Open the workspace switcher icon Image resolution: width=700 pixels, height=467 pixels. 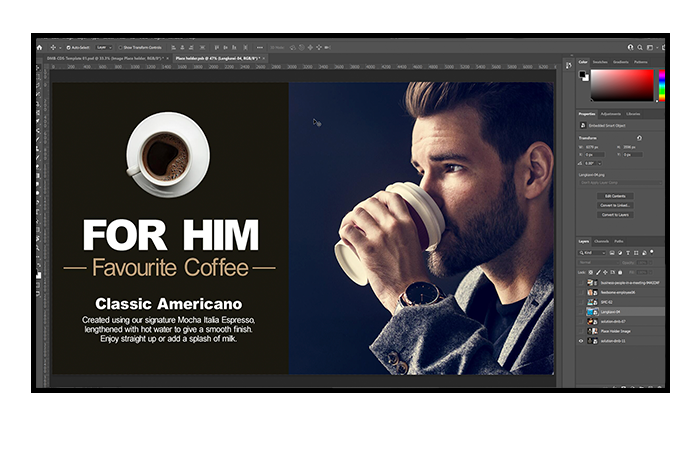tap(650, 47)
